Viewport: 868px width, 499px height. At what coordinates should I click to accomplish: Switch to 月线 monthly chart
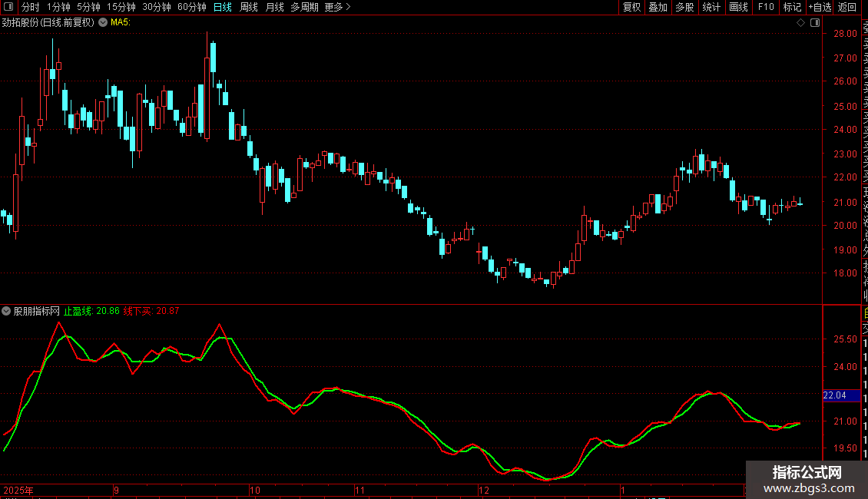pyautogui.click(x=274, y=7)
